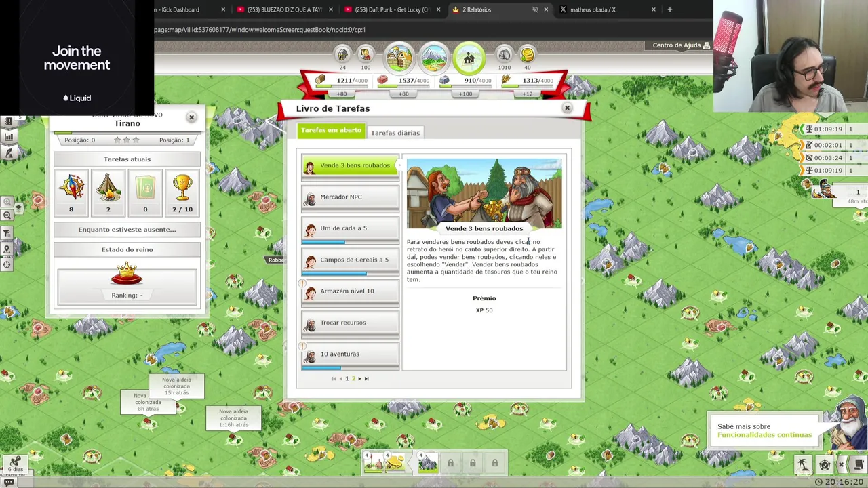Select the Um de cada a 5 quest
Viewport: 868px width, 488px height.
click(x=350, y=230)
